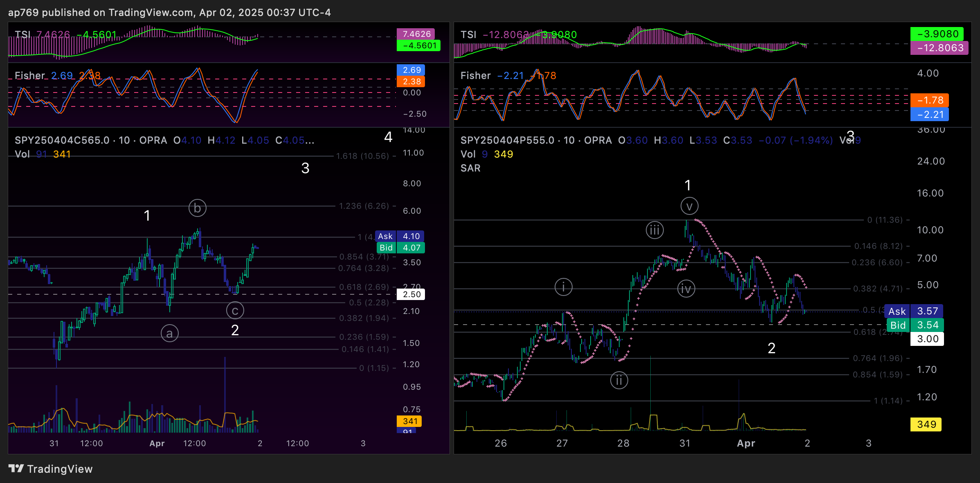Select circled wave 'v' on put chart
Screen dimensions: 980x483
(690, 206)
